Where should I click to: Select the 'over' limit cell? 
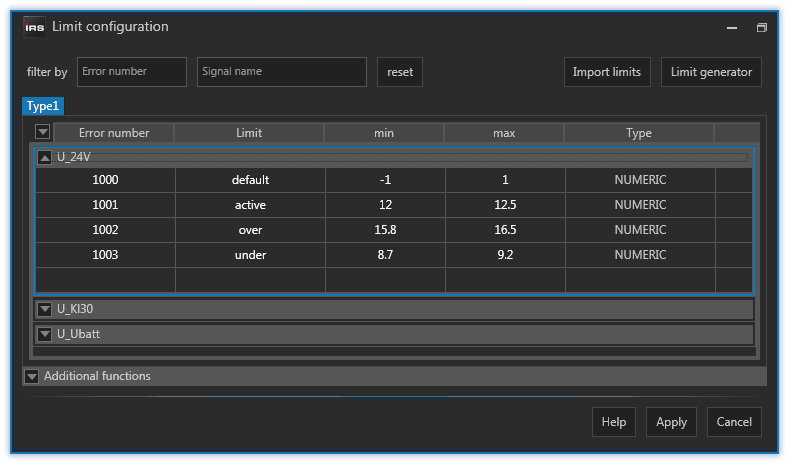tap(250, 230)
